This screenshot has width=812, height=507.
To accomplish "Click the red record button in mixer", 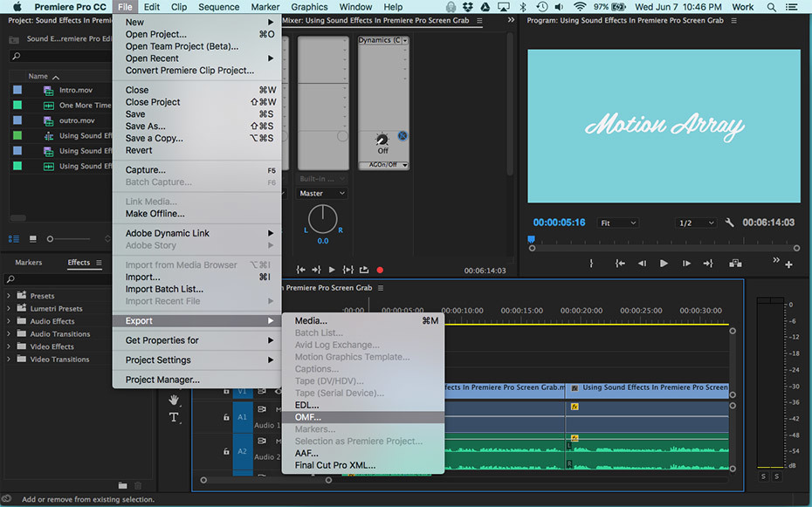I will pos(380,271).
